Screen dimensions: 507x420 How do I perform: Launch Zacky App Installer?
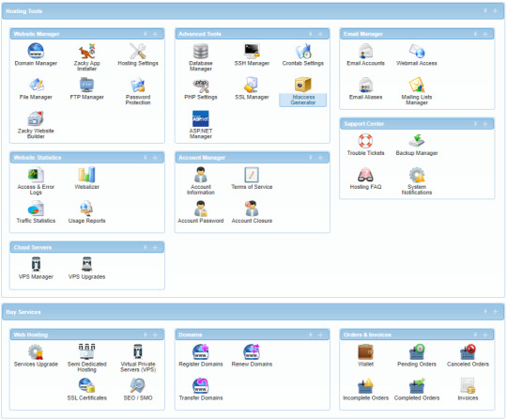tap(86, 57)
